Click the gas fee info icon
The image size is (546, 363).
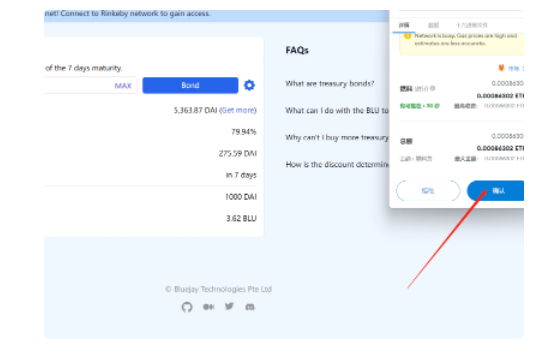(432, 88)
